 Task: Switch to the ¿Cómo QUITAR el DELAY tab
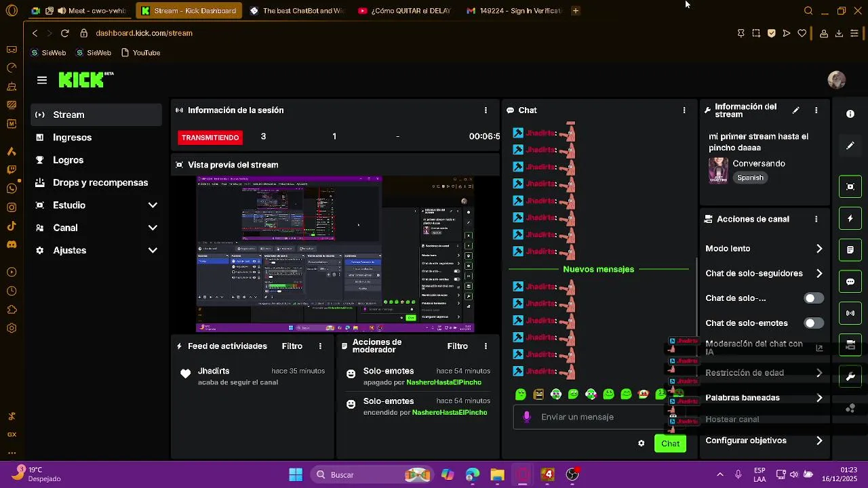click(x=405, y=11)
